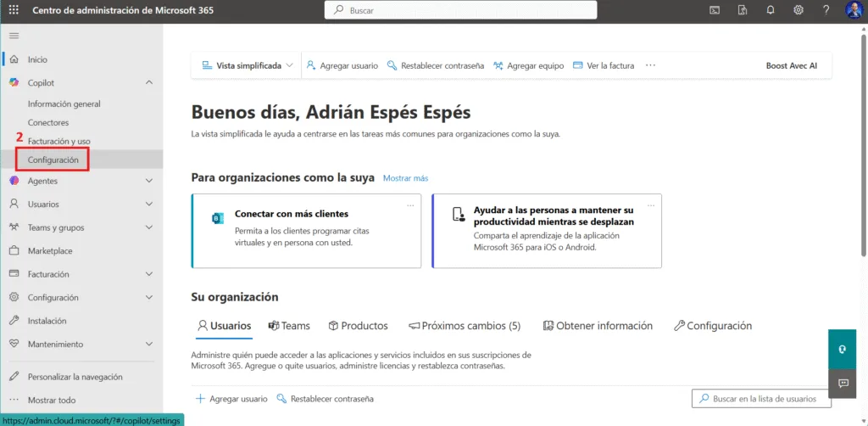Click the Bookings icon on Conectar card
Screen dimensions: 868x426
(217, 218)
